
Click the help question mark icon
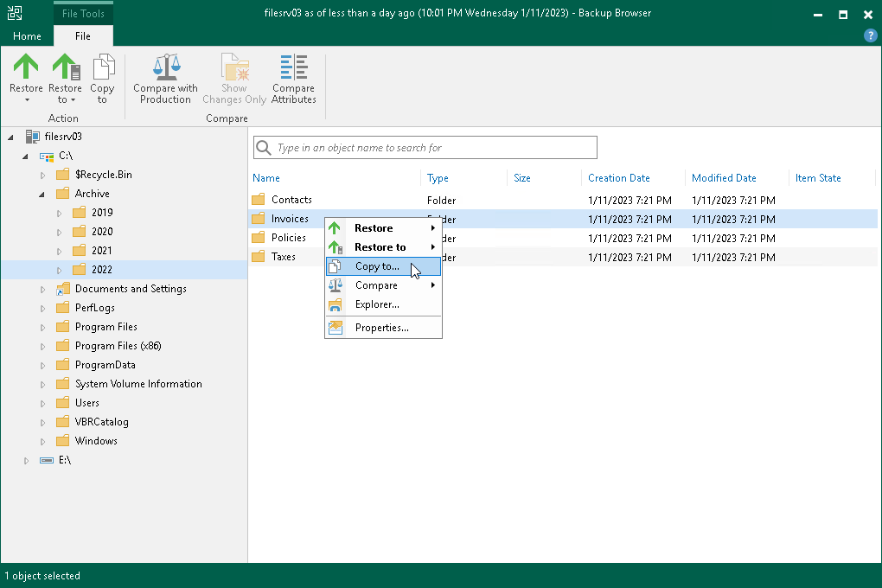click(x=871, y=35)
